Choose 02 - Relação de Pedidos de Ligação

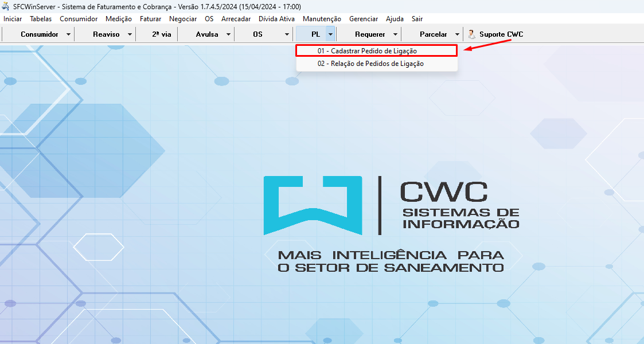(370, 64)
